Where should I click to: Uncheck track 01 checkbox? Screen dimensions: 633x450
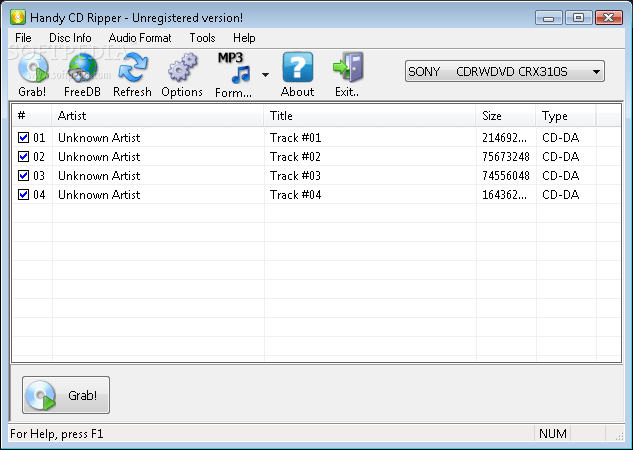tap(23, 138)
